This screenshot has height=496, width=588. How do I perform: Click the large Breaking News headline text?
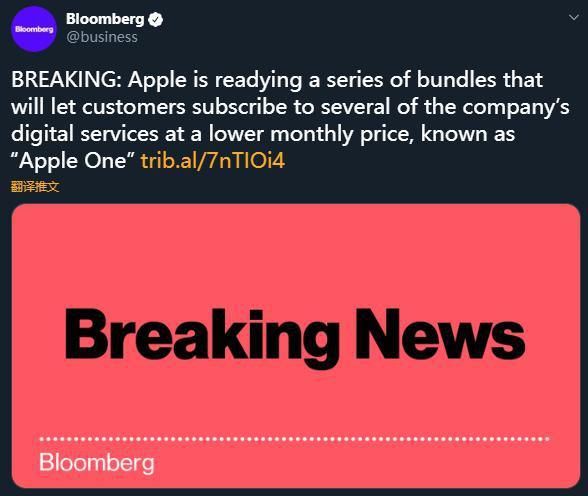[295, 337]
